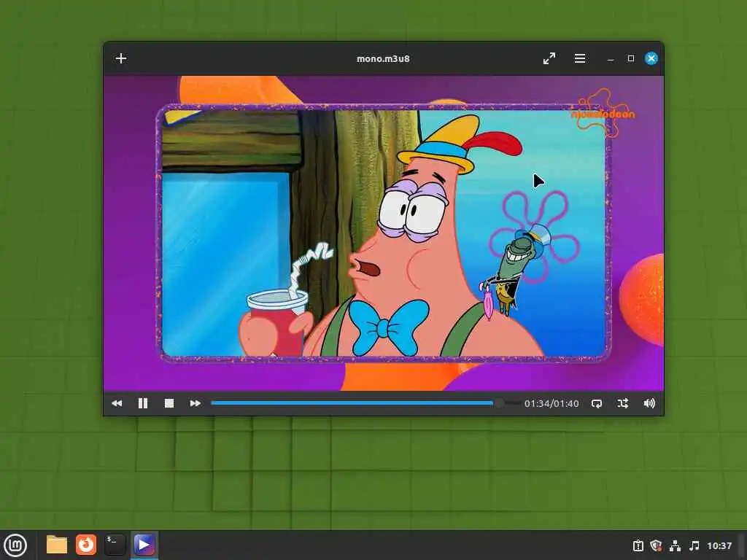Toggle shuffle playback mode

click(623, 403)
